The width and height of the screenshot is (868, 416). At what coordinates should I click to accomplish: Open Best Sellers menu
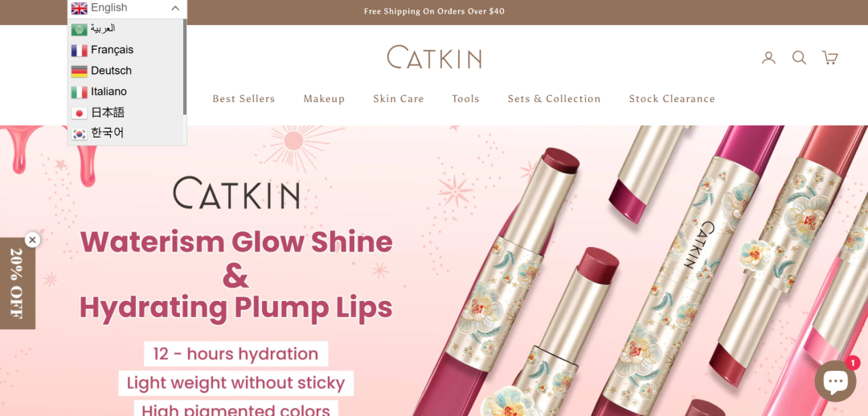click(244, 99)
